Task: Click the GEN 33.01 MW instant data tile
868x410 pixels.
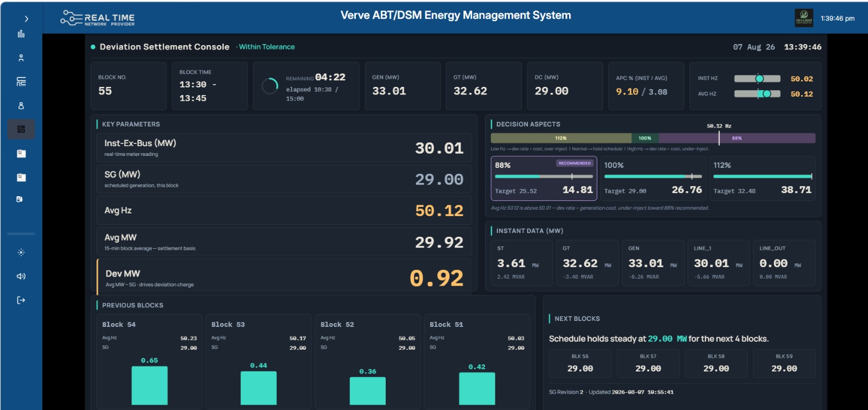Action: coord(653,263)
